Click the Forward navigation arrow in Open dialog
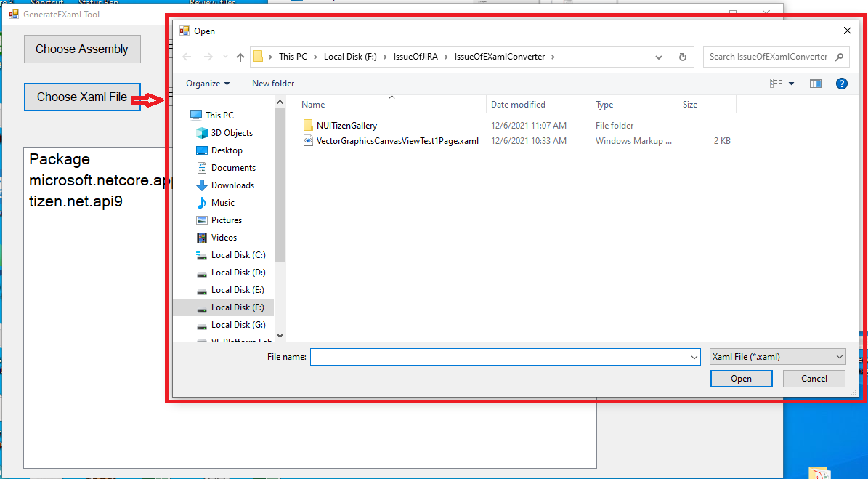Screen dimensions: 868x479 point(208,57)
